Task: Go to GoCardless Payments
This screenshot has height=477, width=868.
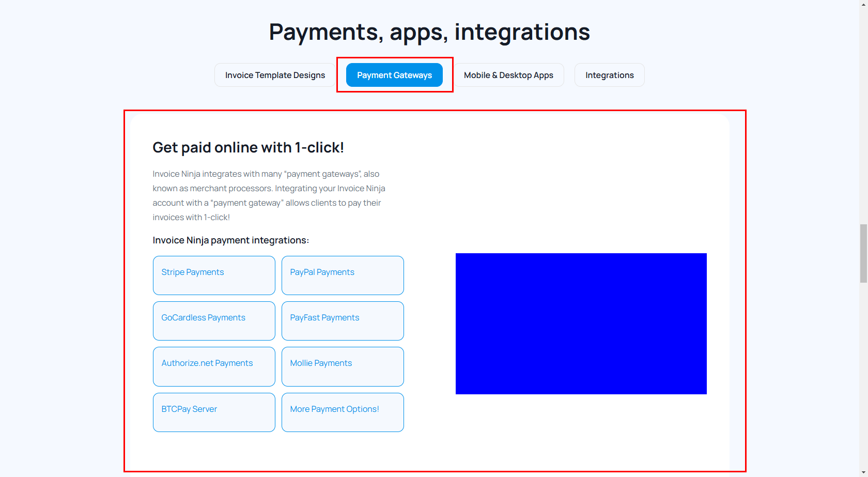Action: tap(214, 320)
